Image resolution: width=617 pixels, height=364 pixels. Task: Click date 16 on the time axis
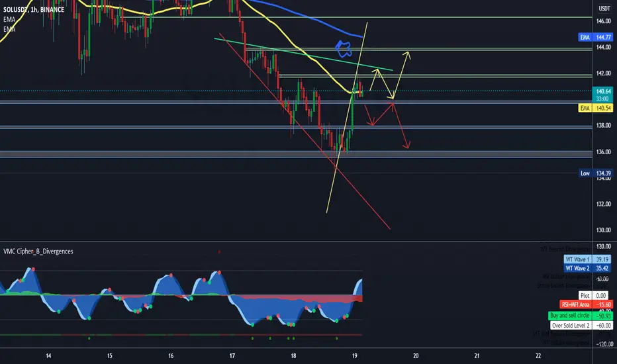pos(171,356)
